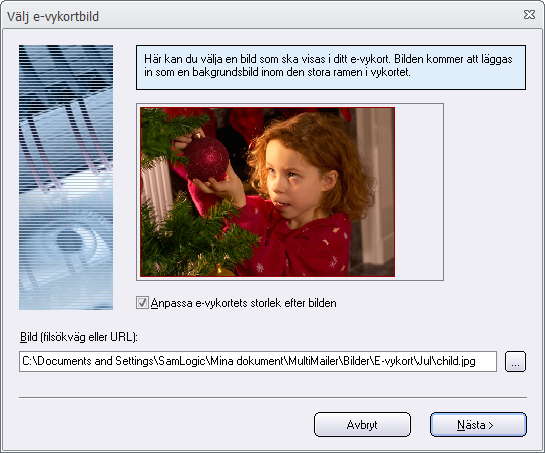
Task: Click the browse button with three dots
Action: pyautogui.click(x=515, y=362)
